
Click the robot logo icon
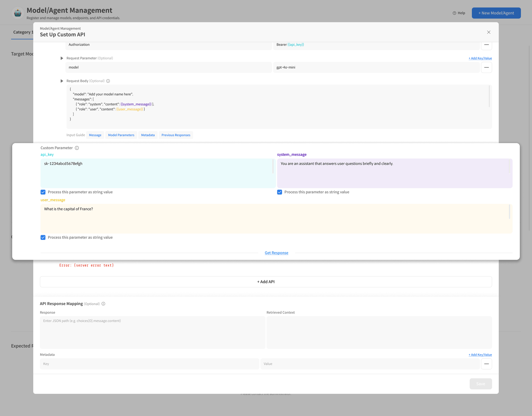click(x=18, y=13)
